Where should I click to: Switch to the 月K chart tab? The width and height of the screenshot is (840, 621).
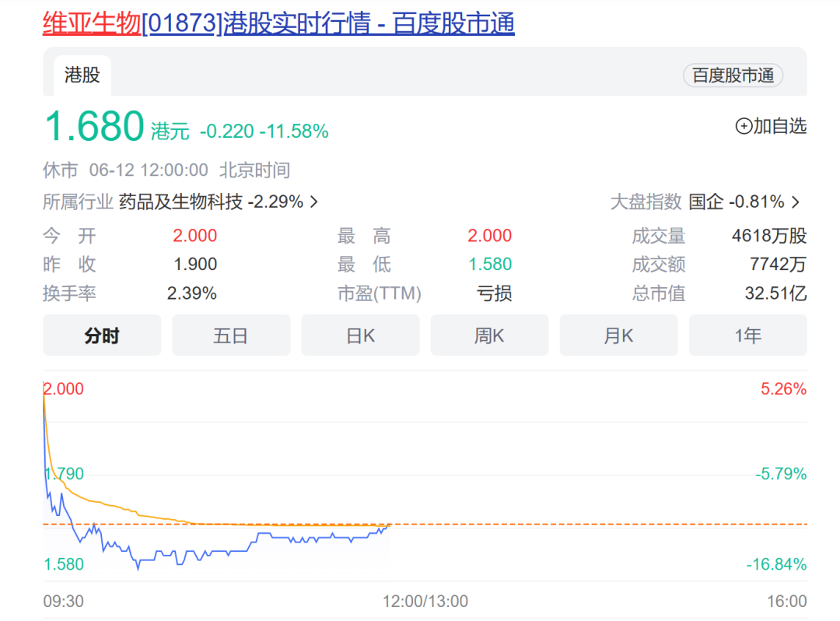pyautogui.click(x=619, y=335)
